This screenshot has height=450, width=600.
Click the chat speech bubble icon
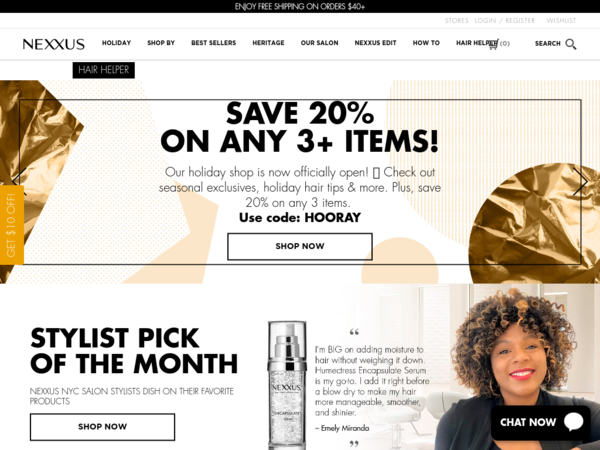coord(573,422)
